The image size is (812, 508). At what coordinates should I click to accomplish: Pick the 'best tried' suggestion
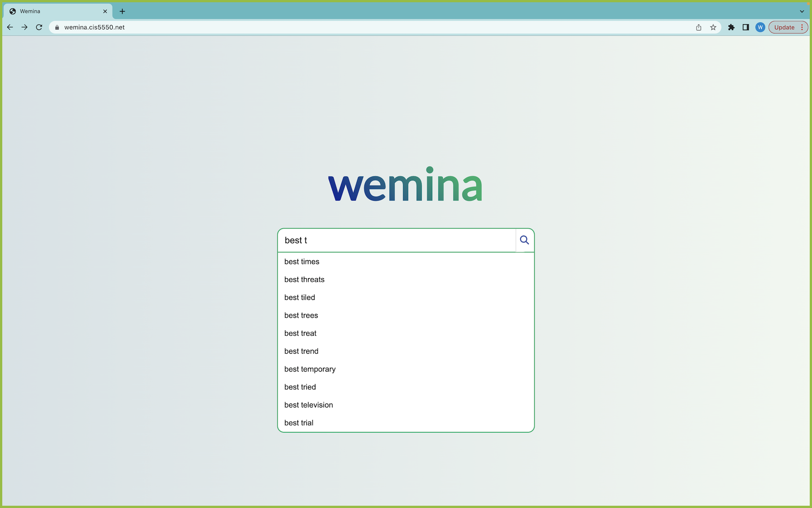[x=406, y=387]
